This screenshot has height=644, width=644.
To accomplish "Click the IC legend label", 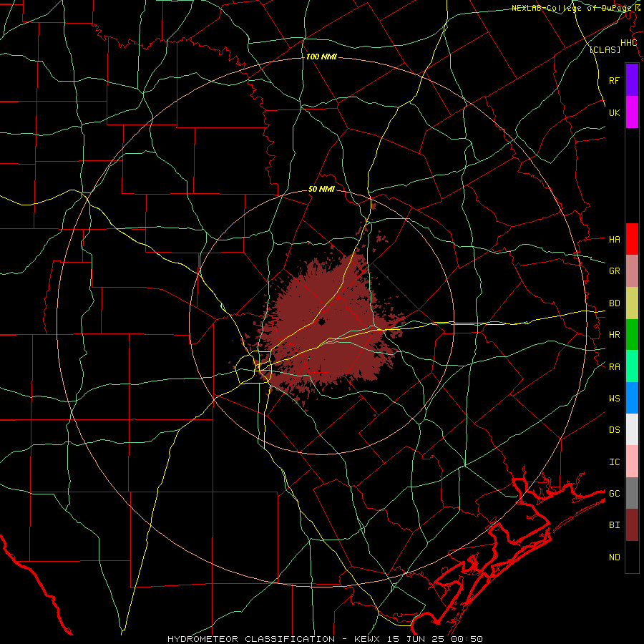I will coord(614,462).
